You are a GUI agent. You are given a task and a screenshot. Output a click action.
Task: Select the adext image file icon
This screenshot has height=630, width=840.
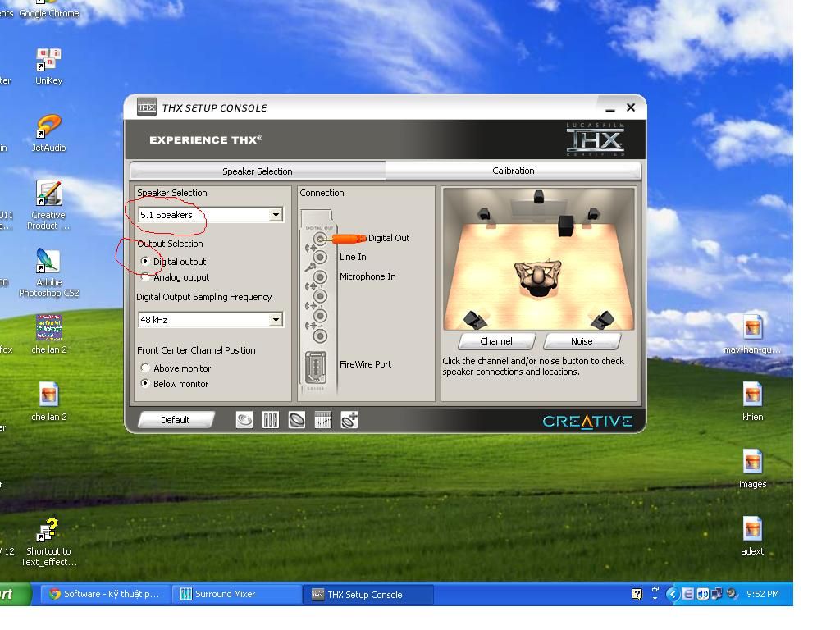click(x=752, y=529)
